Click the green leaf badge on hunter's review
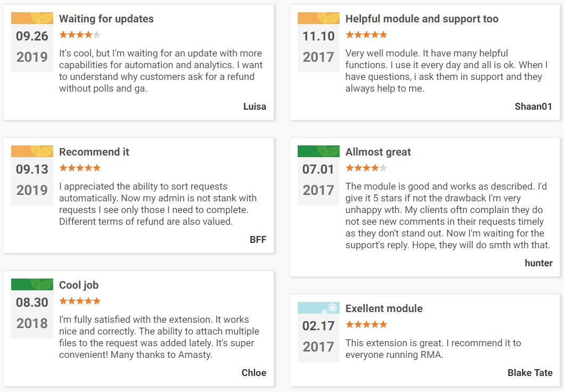The height and width of the screenshot is (392, 564). 318,151
